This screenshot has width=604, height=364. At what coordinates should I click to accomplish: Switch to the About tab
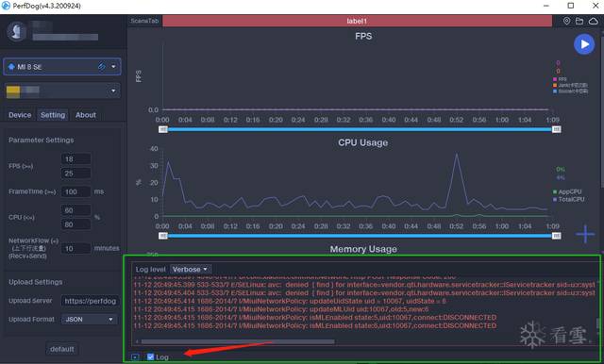coord(86,115)
